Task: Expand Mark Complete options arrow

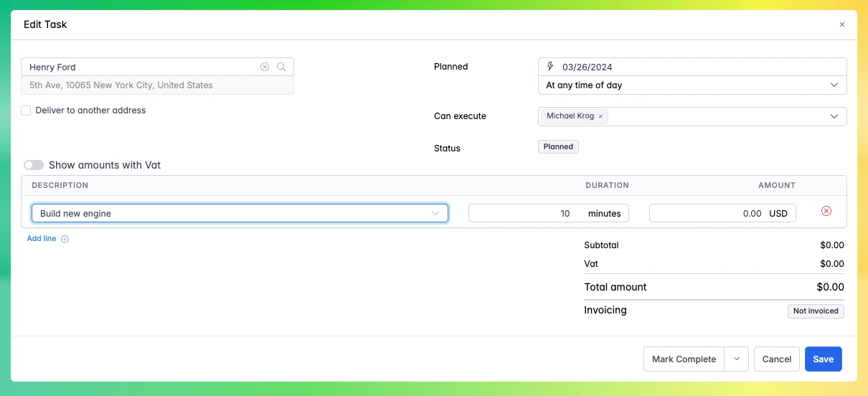Action: 737,359
